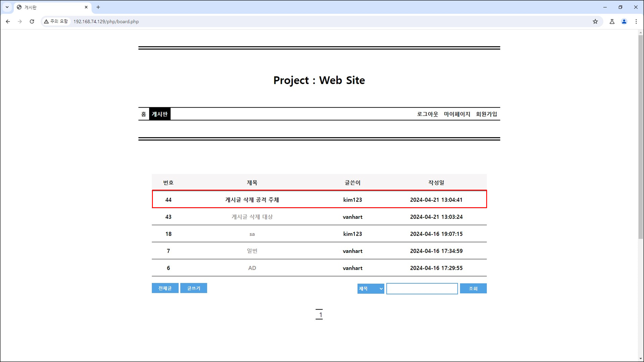Expand the tab search chevron
The width and height of the screenshot is (644, 362).
pos(7,7)
